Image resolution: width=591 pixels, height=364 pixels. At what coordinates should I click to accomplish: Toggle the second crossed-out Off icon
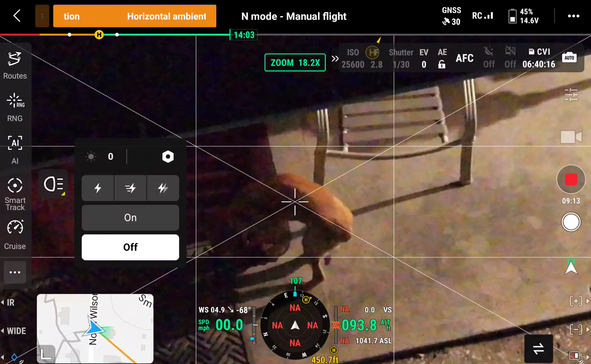pyautogui.click(x=510, y=57)
